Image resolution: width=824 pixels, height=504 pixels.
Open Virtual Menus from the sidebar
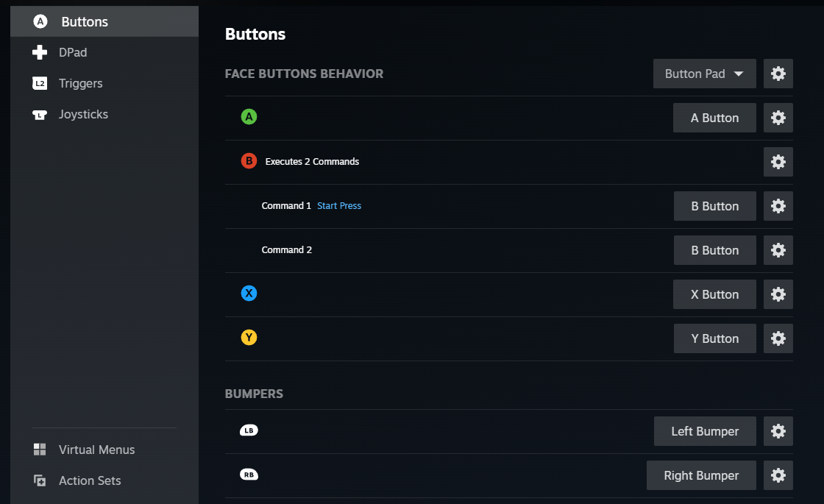pos(96,450)
